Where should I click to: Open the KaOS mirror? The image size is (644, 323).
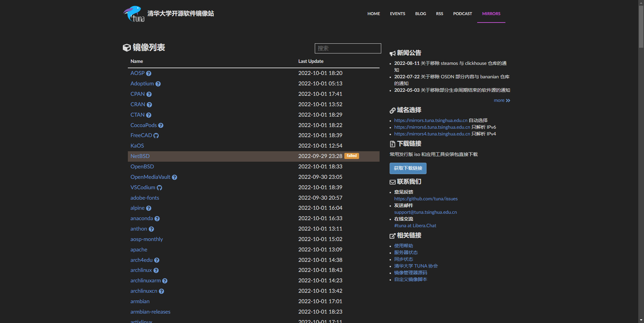pyautogui.click(x=137, y=146)
